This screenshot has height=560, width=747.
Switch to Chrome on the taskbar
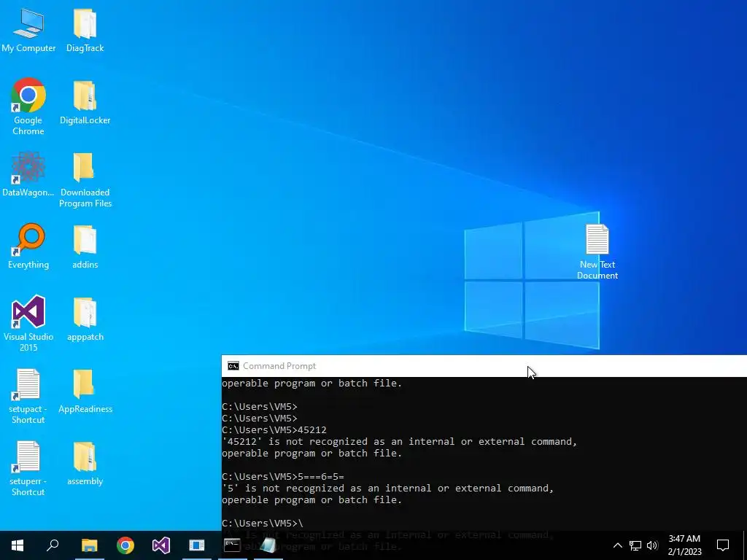click(125, 545)
